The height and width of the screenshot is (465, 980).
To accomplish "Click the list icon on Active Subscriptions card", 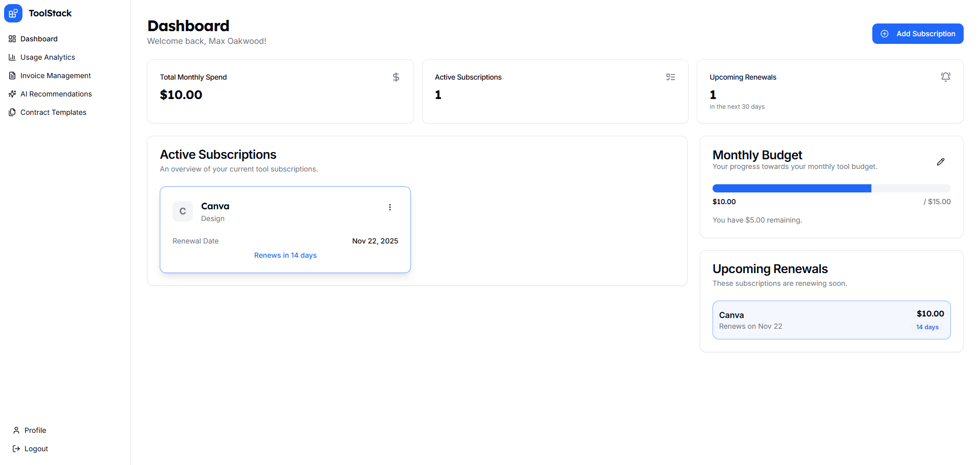I will (x=671, y=77).
